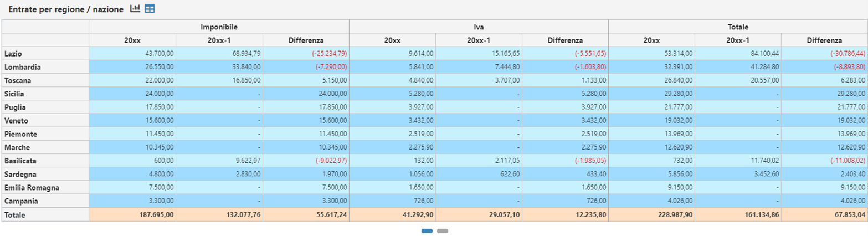The image size is (868, 236).
Task: Click the Iva column group header
Action: [479, 27]
